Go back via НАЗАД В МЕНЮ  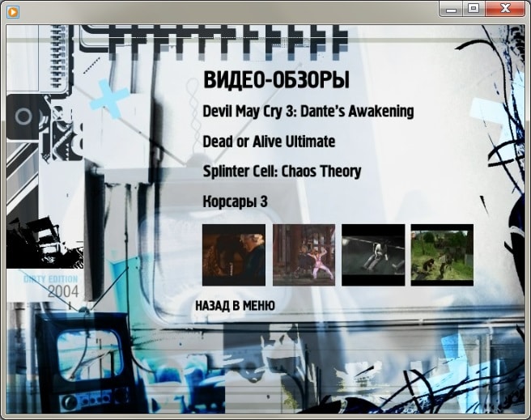click(235, 306)
